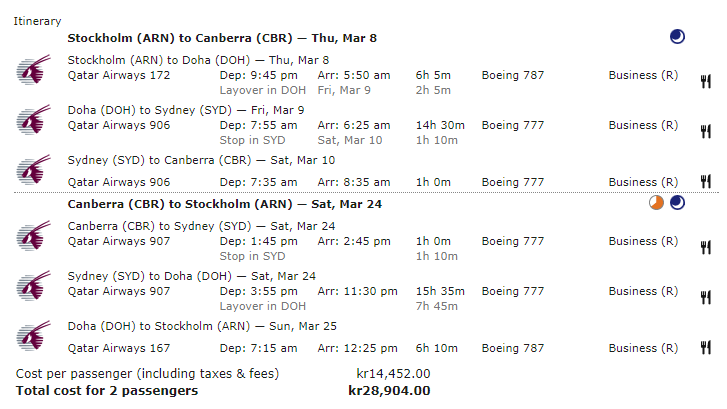
Task: Click the total cost kr28,904.00 amount
Action: pyautogui.click(x=389, y=390)
